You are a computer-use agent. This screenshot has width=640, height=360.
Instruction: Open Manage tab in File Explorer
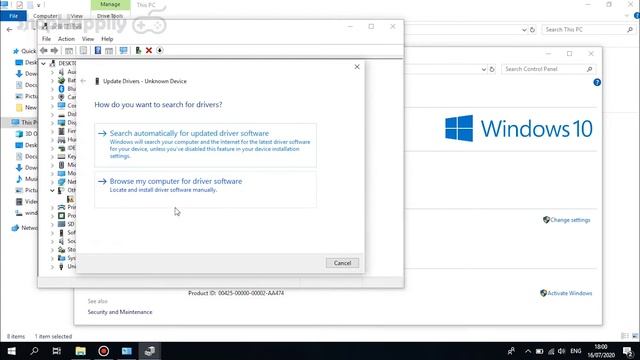110,4
